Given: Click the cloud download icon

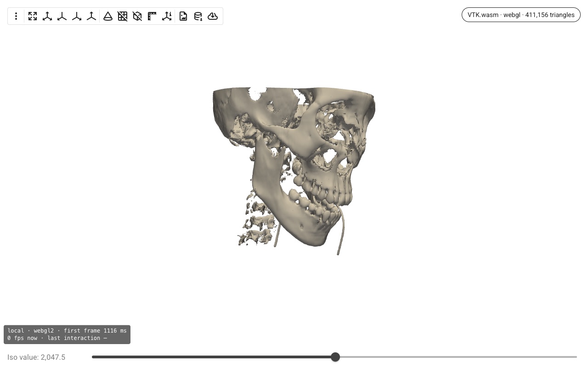Looking at the screenshot, I should [x=213, y=16].
